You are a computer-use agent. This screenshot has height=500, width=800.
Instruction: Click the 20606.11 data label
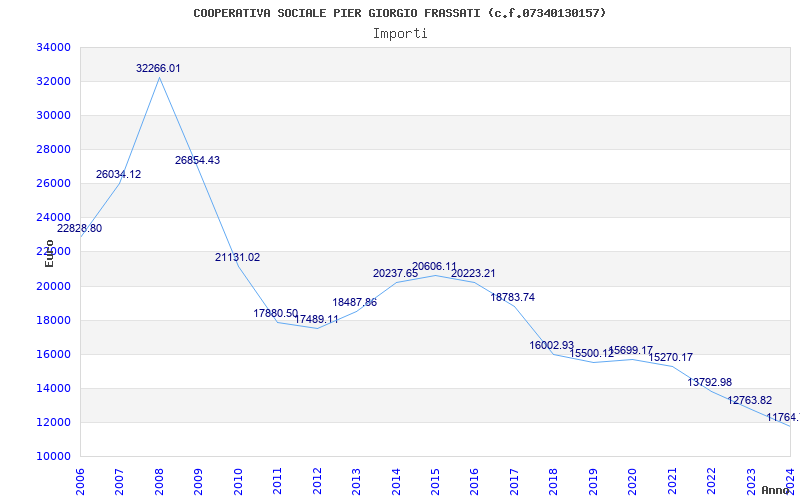click(435, 266)
